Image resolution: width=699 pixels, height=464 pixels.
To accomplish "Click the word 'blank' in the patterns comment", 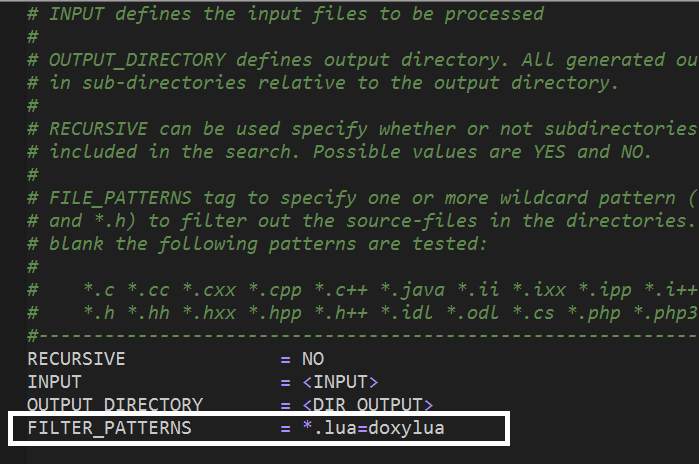I will 76,244.
